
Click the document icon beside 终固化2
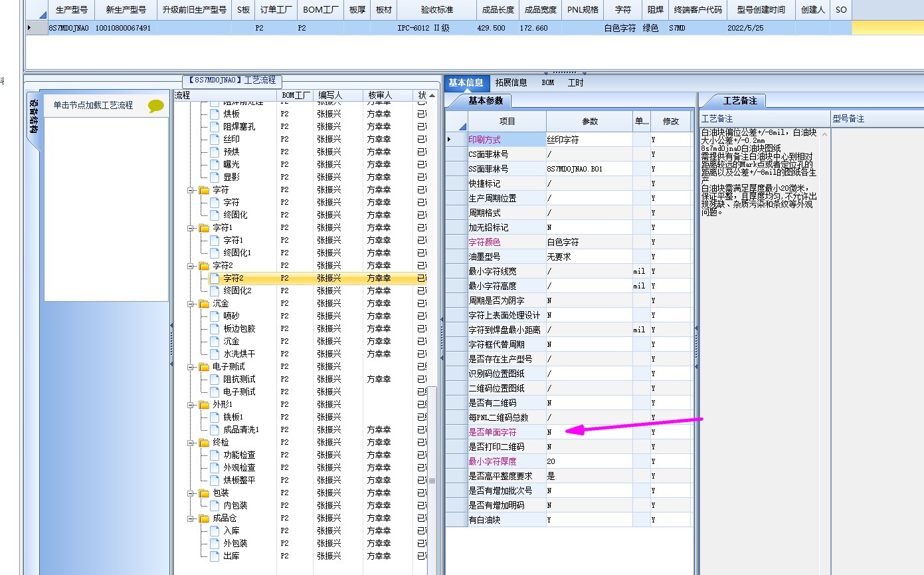215,291
